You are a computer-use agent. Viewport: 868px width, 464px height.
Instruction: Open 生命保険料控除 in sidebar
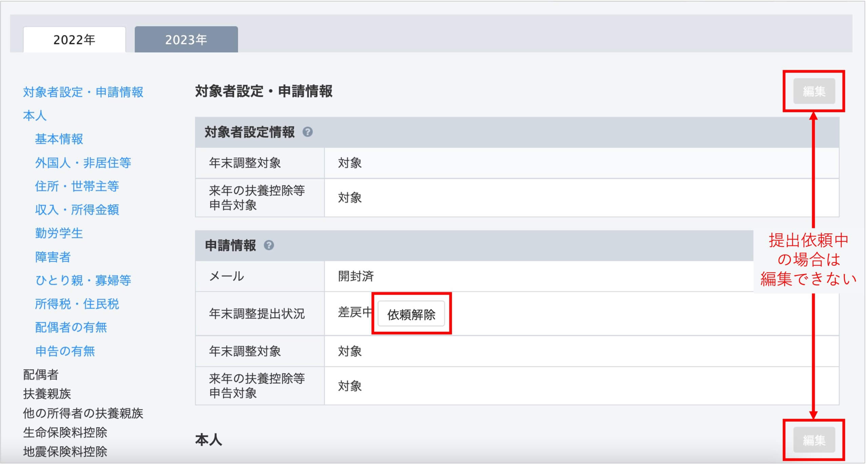pos(65,432)
